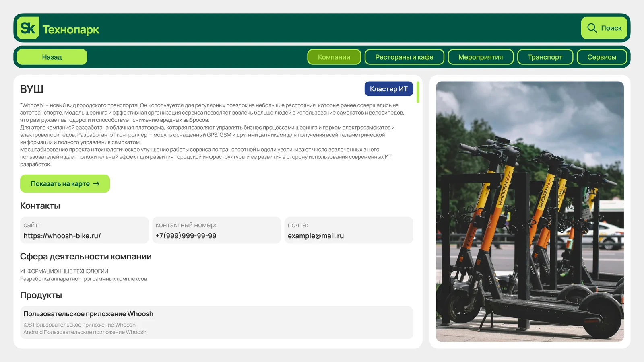Open the Сервисы tab

pos(602,57)
